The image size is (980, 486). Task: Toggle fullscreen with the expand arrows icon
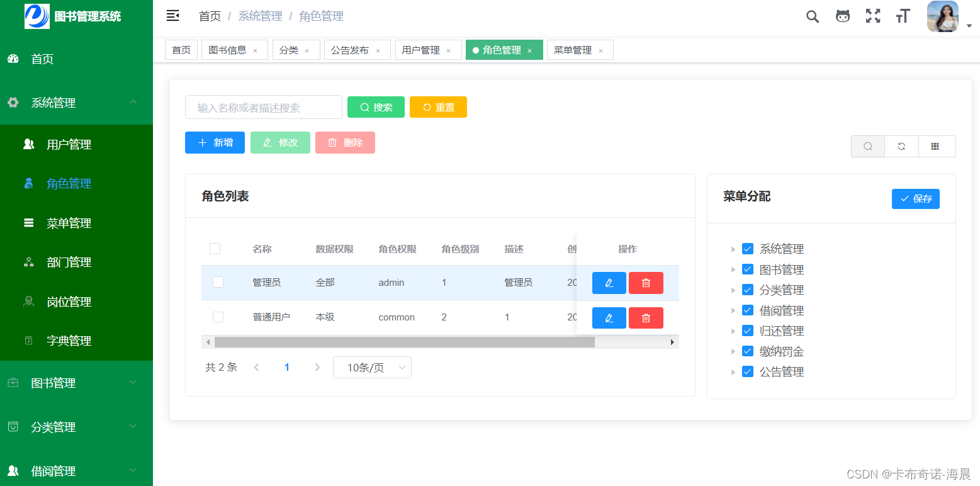click(873, 16)
